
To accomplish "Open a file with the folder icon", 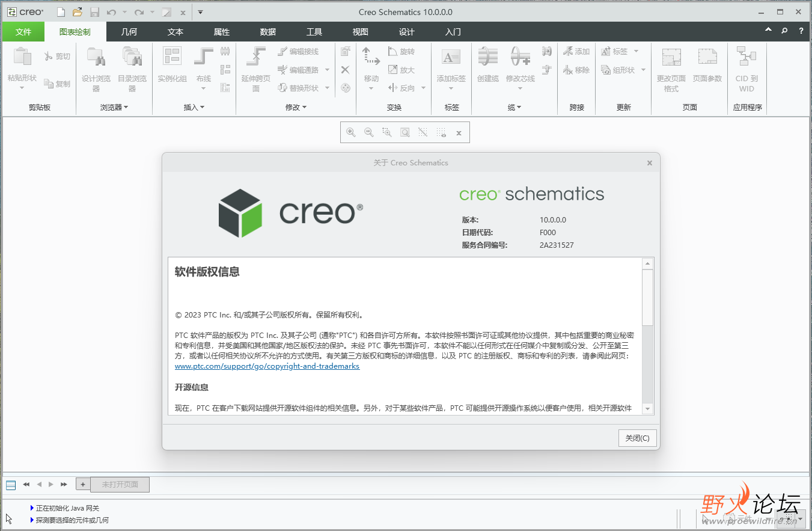I will tap(77, 12).
